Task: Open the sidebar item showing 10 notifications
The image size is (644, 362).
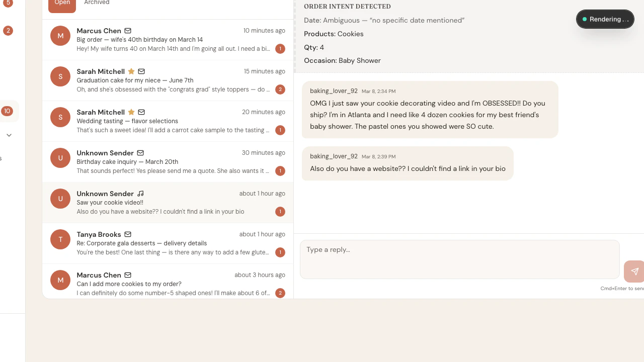Action: 7,111
